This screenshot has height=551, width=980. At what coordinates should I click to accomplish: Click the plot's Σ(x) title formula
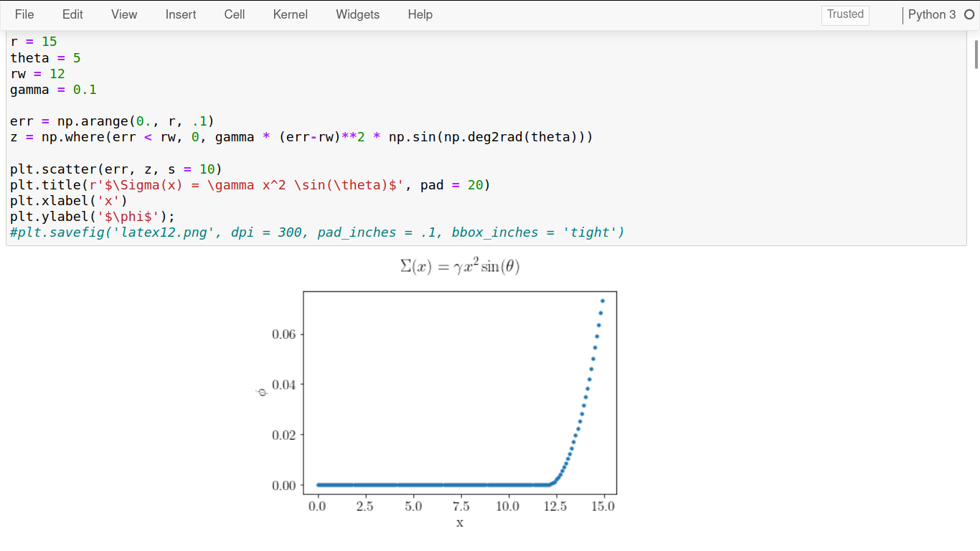tap(460, 267)
